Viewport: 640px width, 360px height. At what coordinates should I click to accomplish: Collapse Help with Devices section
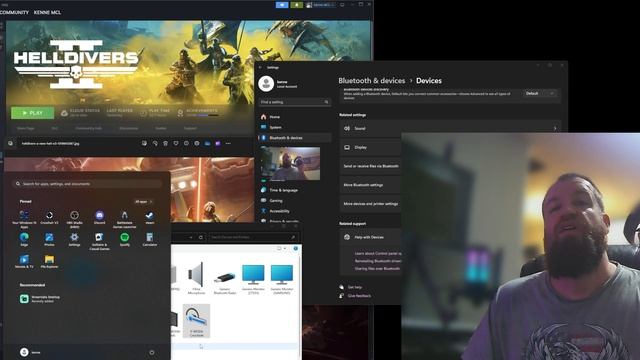370,237
